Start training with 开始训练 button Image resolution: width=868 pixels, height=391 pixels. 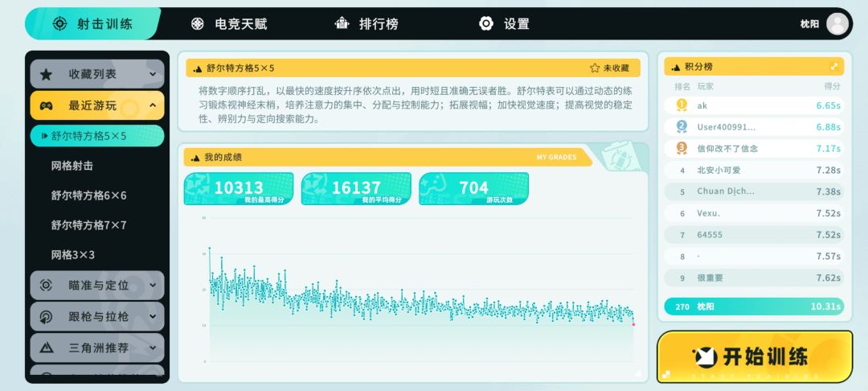pos(755,356)
